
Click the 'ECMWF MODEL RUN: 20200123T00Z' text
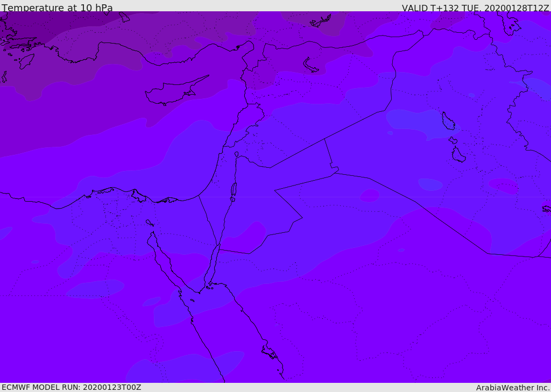coord(72,387)
